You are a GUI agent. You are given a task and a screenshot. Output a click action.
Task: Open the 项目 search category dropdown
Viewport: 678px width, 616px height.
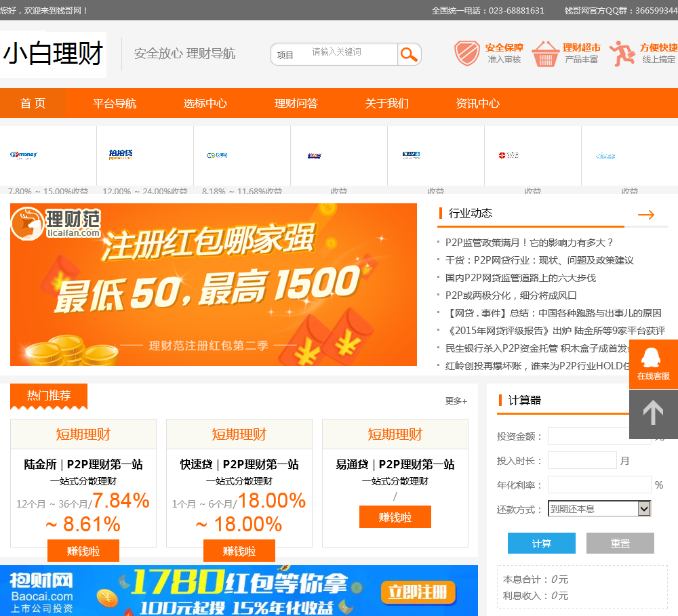pos(285,55)
